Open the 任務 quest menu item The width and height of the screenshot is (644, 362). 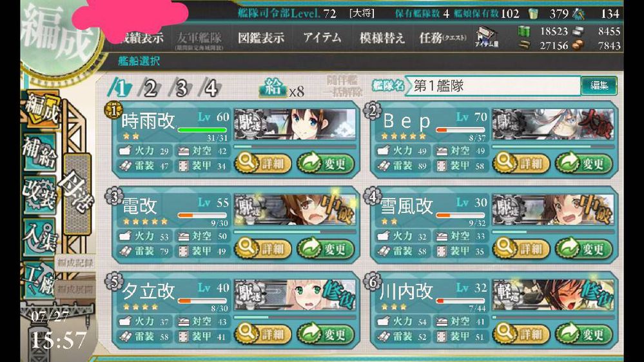[443, 38]
